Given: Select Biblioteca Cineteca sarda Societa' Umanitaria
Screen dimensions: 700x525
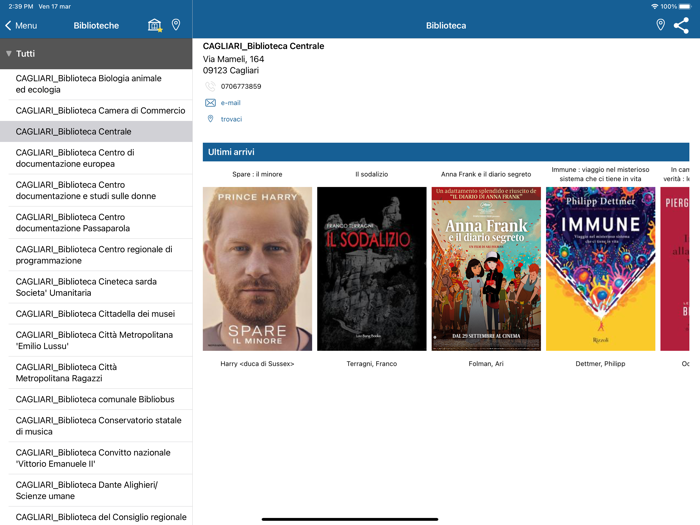Looking at the screenshot, I should coord(96,287).
